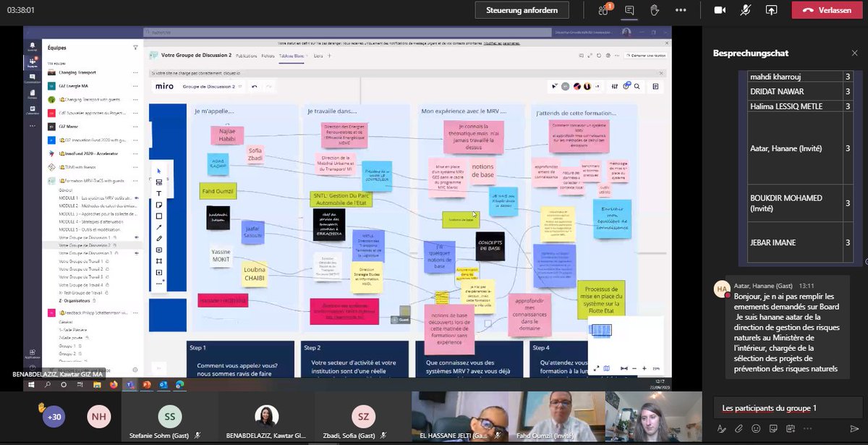This screenshot has width=868, height=445.
Task: Toggle the Miro minimap view
Action: click(x=606, y=368)
